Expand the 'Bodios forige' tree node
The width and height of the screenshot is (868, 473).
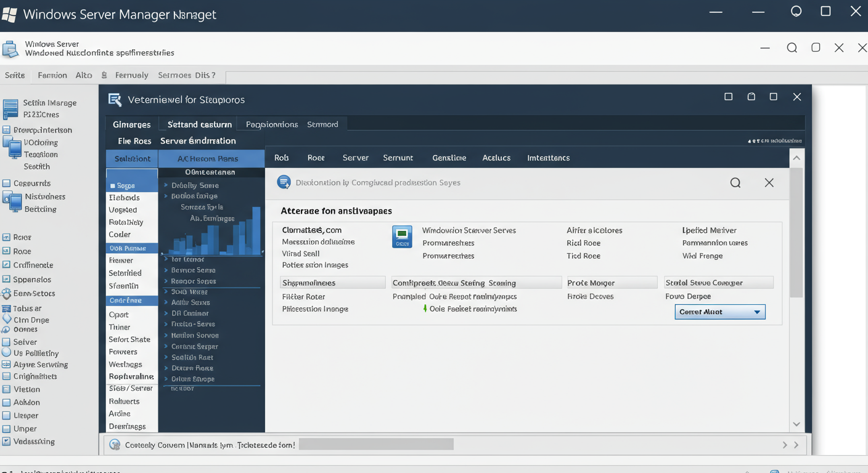click(166, 196)
